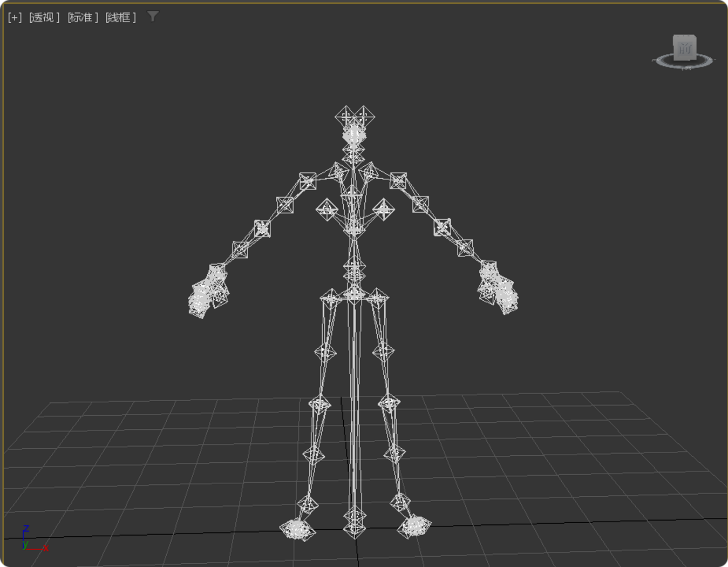The width and height of the screenshot is (728, 567).
Task: Click the viewport filter funnel icon
Action: 153,17
